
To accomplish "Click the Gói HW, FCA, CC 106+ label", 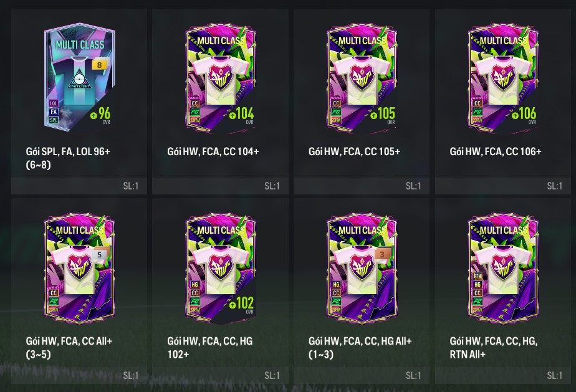I will point(495,151).
